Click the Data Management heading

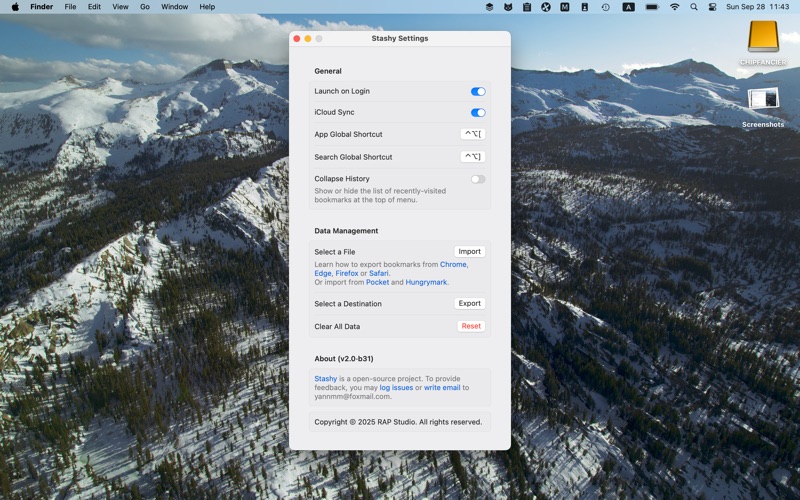point(346,231)
